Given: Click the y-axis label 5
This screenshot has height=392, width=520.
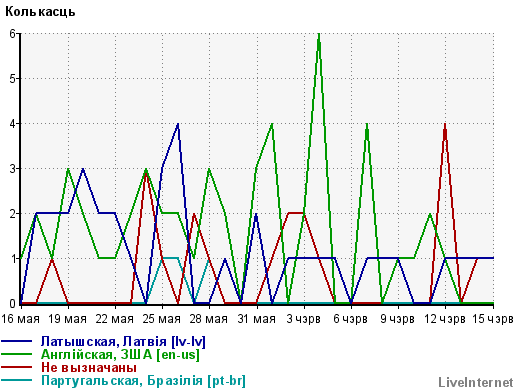Looking at the screenshot, I should (x=12, y=79).
